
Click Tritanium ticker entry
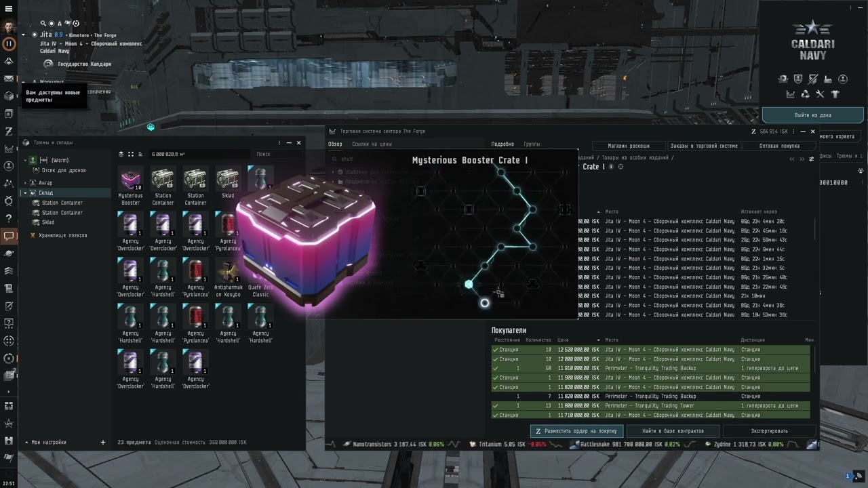pyautogui.click(x=508, y=445)
